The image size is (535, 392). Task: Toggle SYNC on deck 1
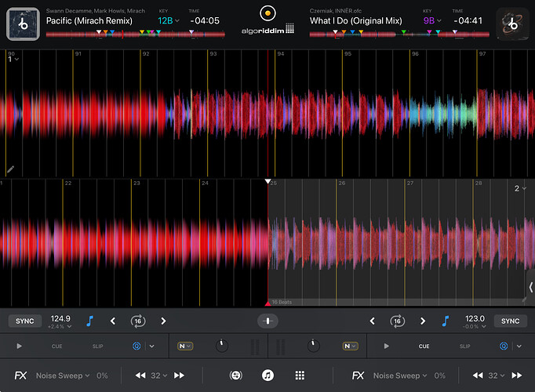[x=24, y=321]
